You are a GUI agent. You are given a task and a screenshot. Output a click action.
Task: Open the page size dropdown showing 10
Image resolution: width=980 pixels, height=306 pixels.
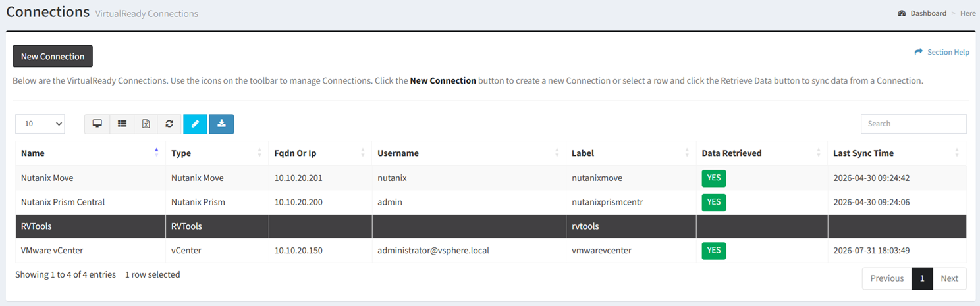40,124
